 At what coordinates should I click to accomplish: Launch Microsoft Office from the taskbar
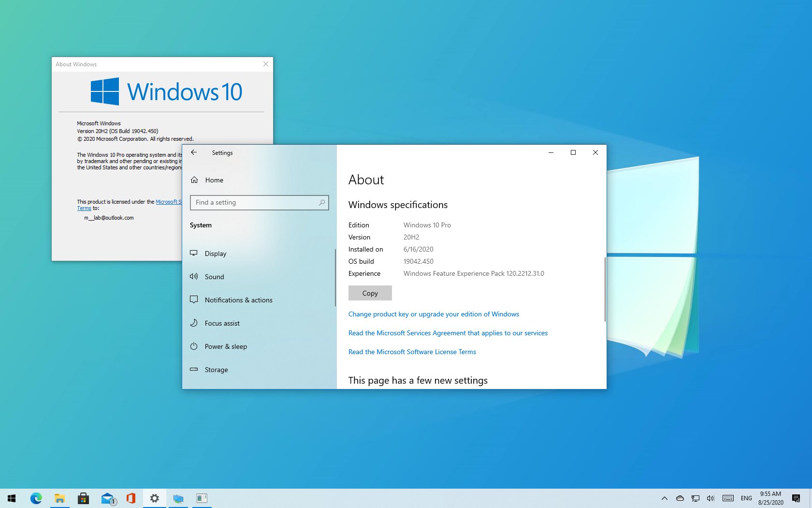pos(131,498)
